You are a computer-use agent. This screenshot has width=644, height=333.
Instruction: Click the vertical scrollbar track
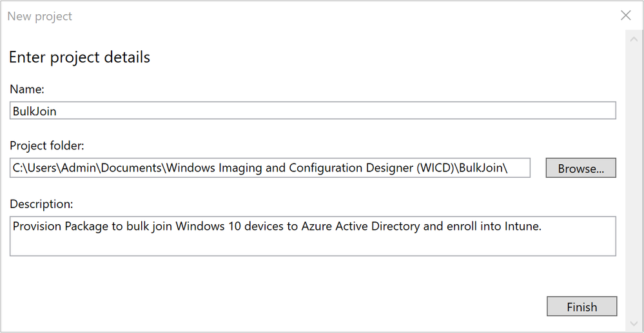click(x=634, y=180)
